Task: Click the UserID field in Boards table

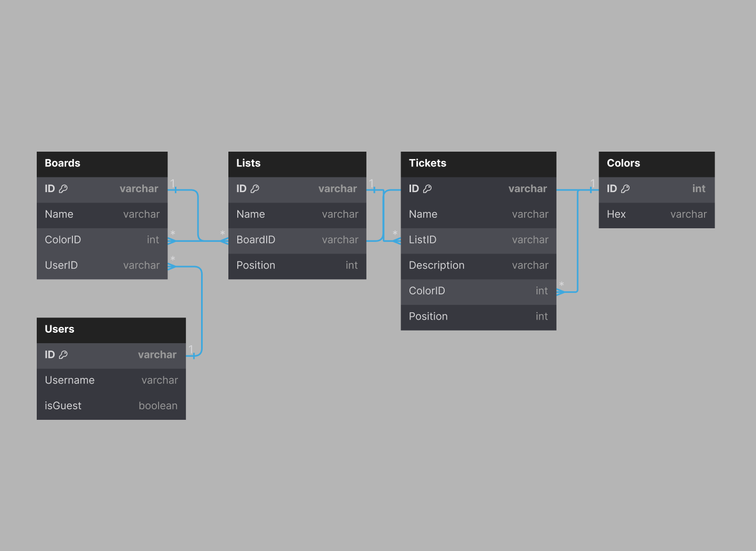Action: [x=102, y=266]
